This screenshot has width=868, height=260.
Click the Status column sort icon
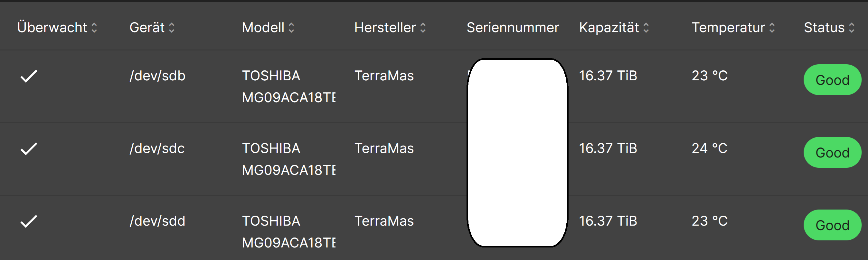tap(852, 28)
